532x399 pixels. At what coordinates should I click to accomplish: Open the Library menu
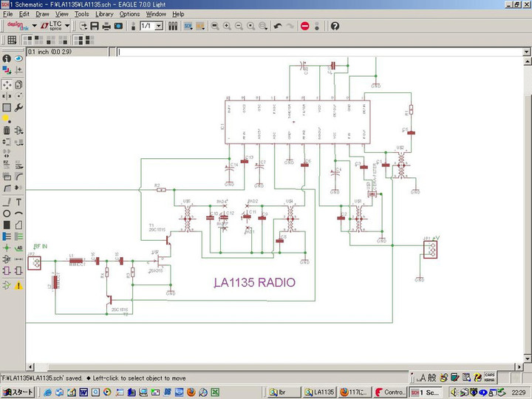click(x=104, y=14)
